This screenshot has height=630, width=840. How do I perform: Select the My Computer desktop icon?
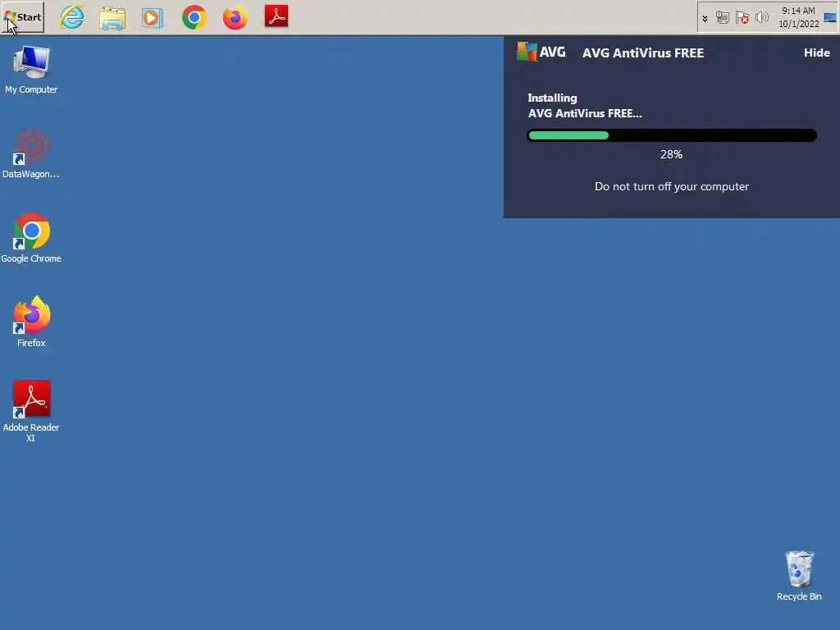tap(31, 71)
